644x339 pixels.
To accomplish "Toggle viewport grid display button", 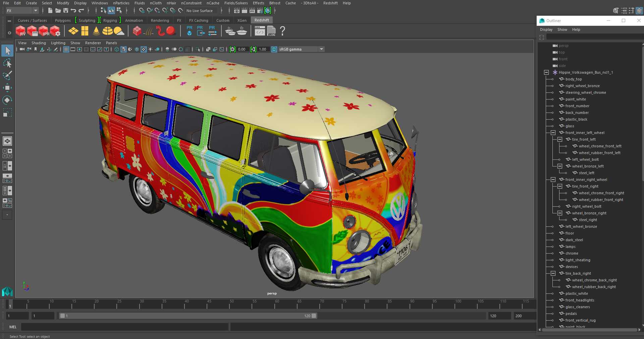I will tap(66, 49).
